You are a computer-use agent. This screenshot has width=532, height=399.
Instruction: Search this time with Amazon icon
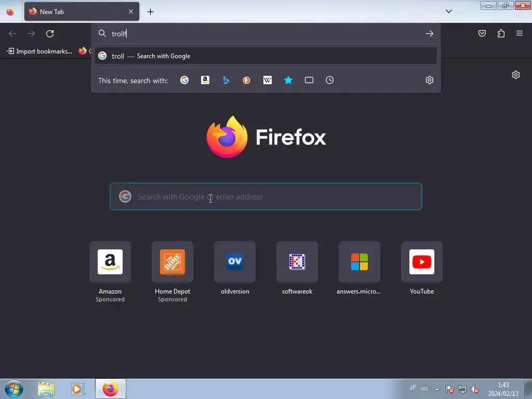205,80
